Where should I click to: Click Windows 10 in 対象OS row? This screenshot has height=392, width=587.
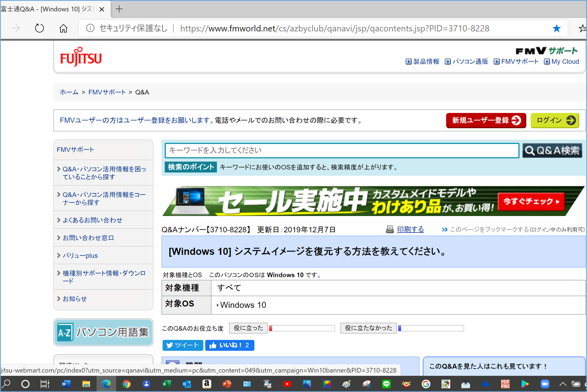coord(243,305)
